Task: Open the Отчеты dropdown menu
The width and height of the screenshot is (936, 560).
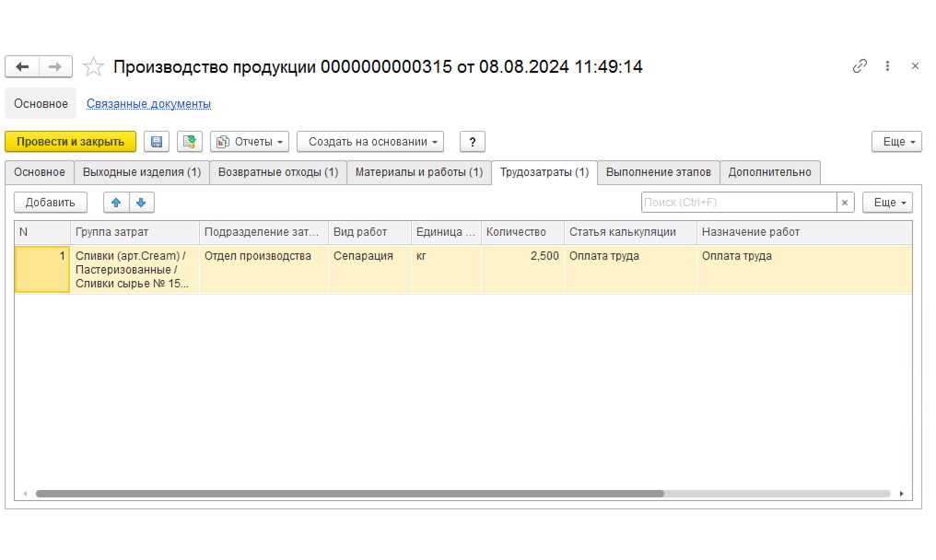Action: click(x=250, y=142)
